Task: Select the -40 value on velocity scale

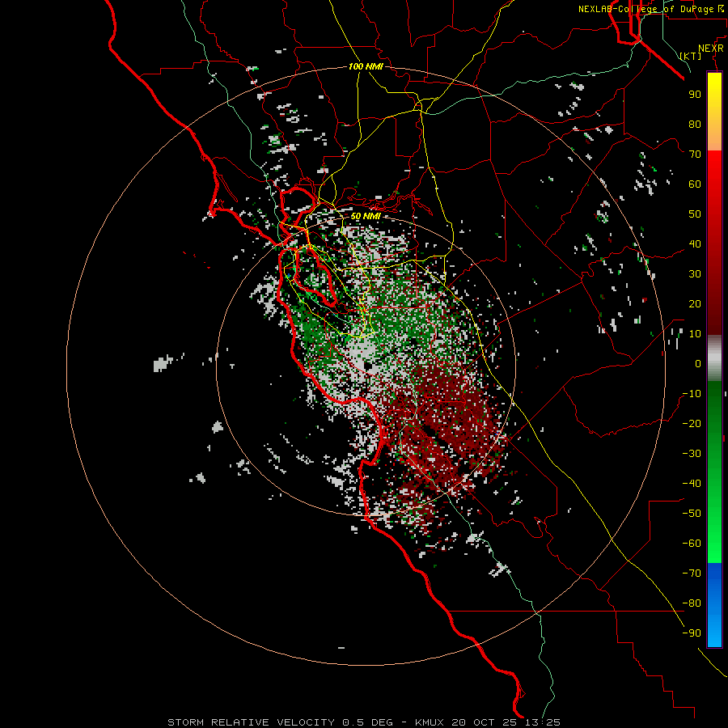Action: (692, 484)
